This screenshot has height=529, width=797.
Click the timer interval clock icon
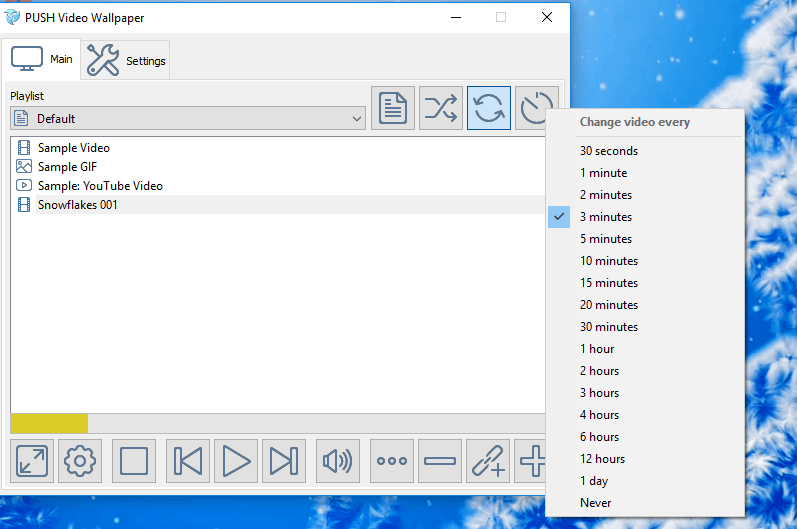pyautogui.click(x=534, y=108)
